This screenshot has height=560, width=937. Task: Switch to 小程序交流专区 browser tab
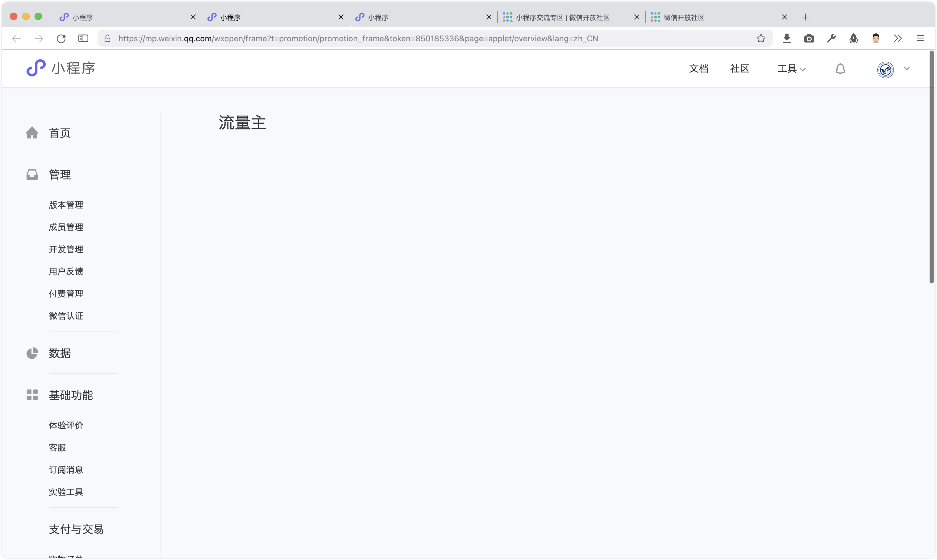(x=562, y=17)
